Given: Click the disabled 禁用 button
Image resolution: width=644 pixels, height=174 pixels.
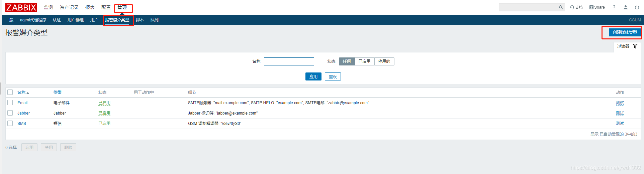Looking at the screenshot, I should click(49, 147).
